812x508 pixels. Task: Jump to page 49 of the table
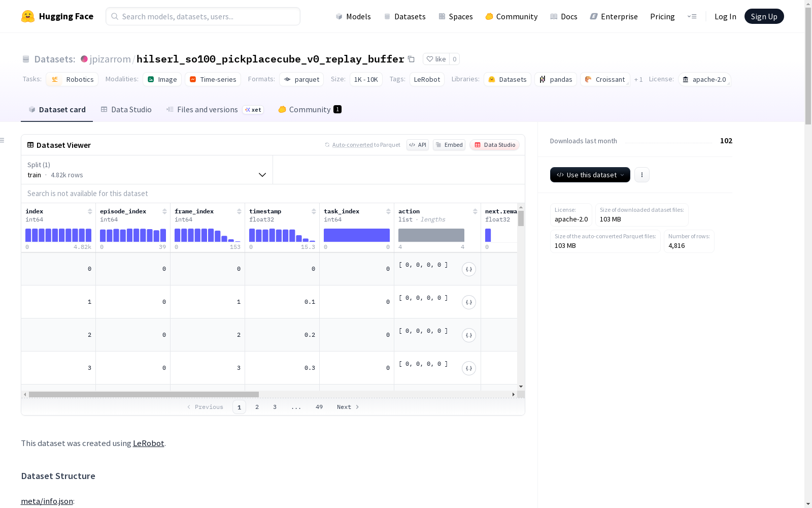click(319, 407)
